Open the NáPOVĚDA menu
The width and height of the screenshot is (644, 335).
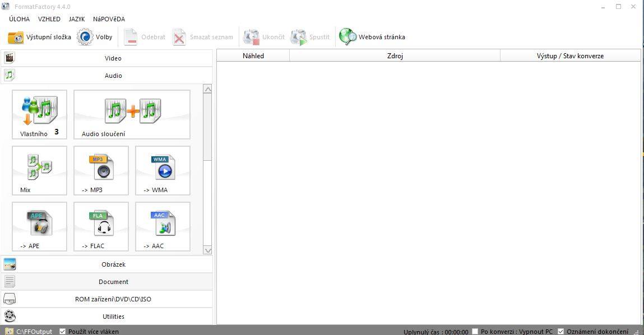109,19
